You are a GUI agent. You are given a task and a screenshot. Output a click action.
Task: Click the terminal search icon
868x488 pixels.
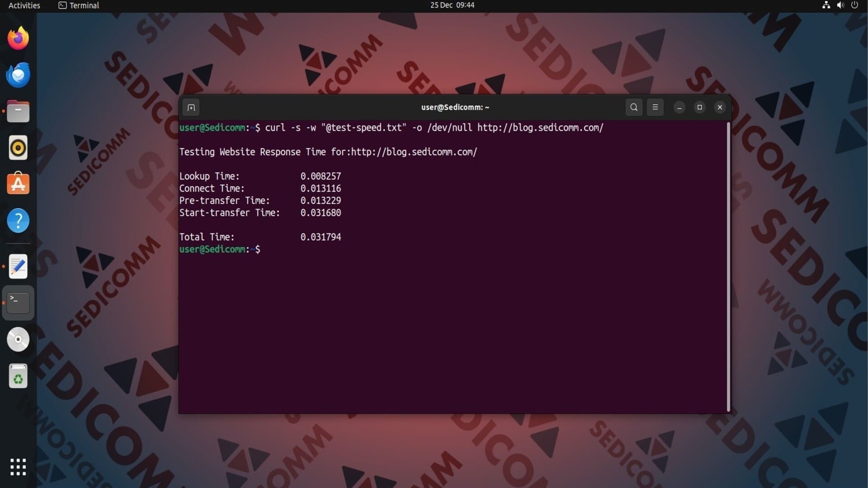[x=634, y=108]
